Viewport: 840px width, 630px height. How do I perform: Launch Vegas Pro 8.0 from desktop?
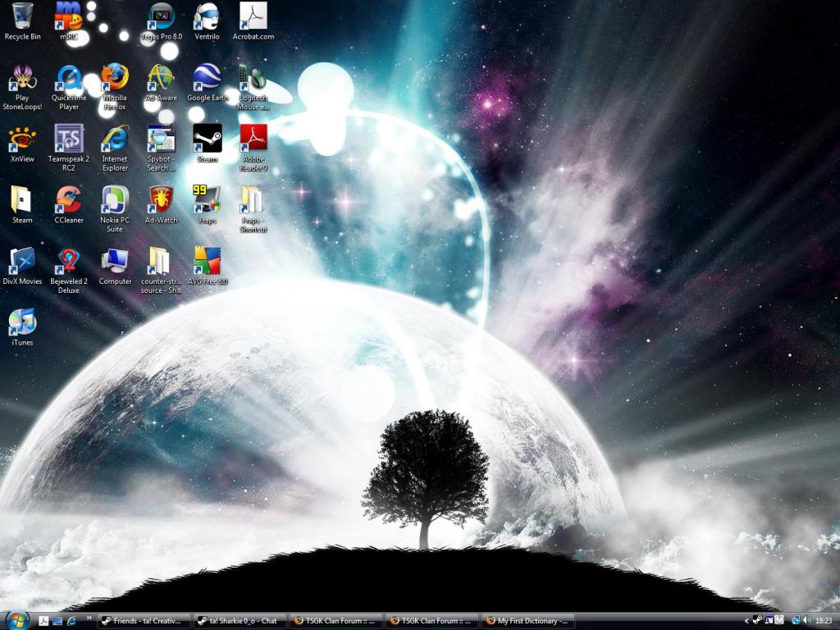point(161,16)
